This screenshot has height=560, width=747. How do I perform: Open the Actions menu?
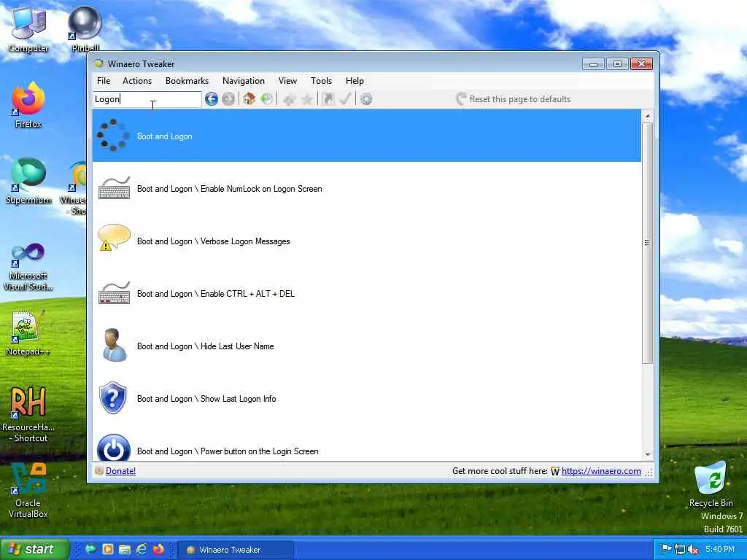pos(137,81)
